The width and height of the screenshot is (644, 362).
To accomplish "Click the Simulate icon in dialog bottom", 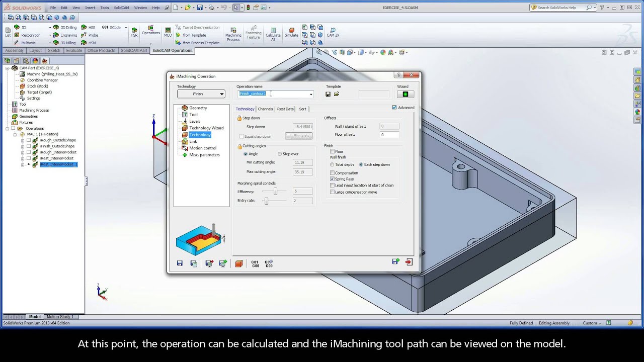I will coord(239,263).
